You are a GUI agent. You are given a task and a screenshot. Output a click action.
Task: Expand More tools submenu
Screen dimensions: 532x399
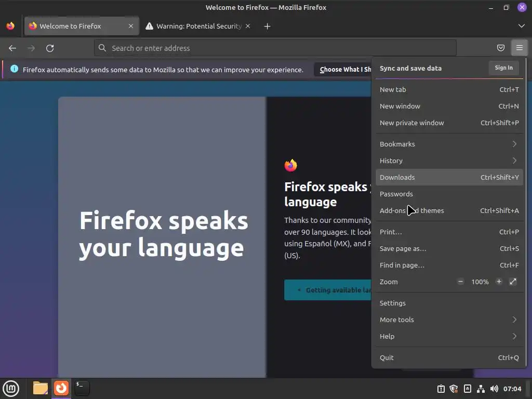(x=449, y=320)
